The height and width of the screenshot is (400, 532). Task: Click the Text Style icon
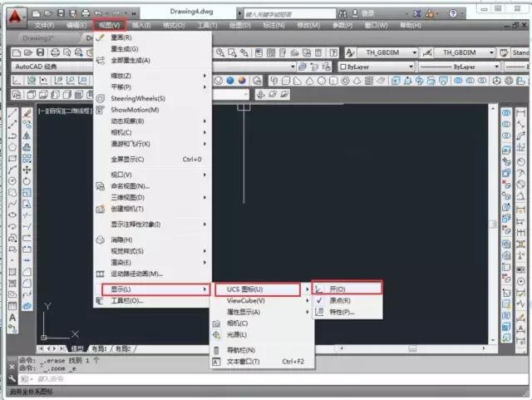(x=350, y=52)
